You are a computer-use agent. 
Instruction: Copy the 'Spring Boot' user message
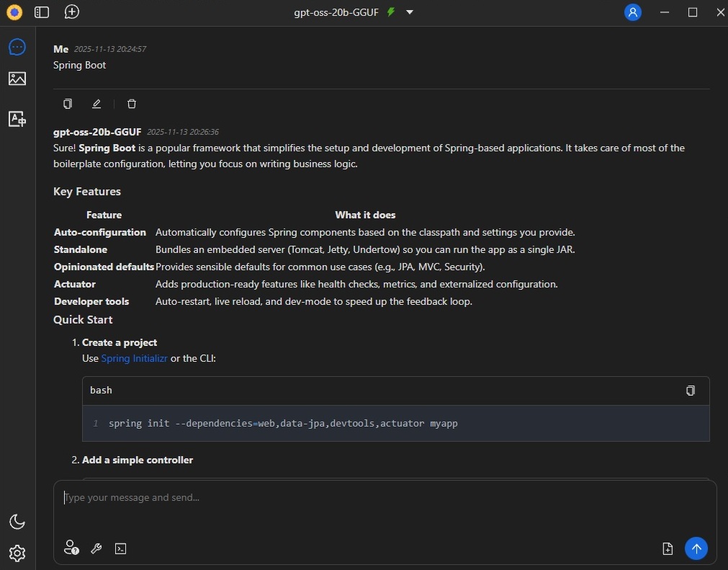point(68,104)
